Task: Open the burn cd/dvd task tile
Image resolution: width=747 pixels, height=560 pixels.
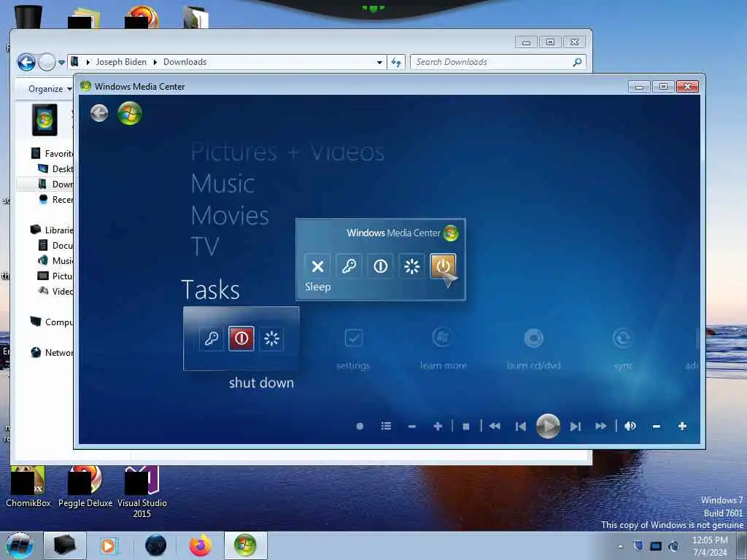Action: [x=533, y=349]
